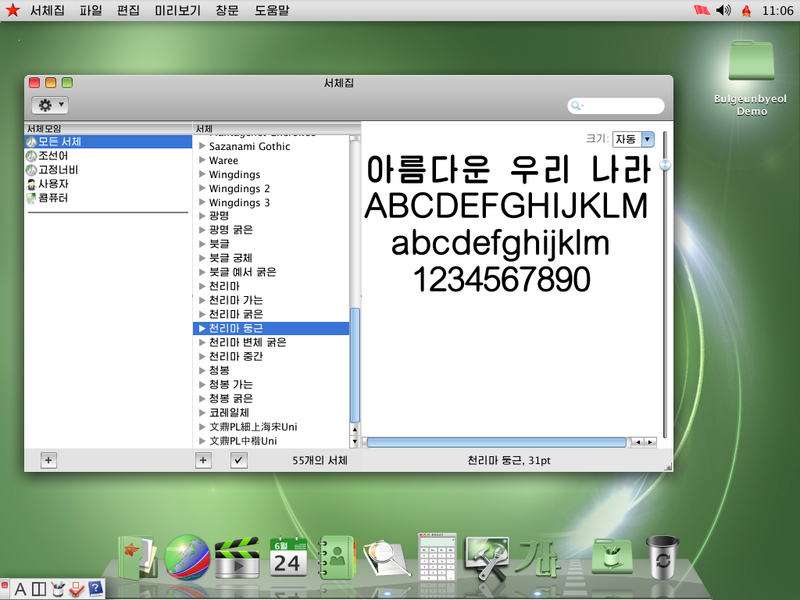
Task: Expand the 천리마 굵은 font family
Action: [x=202, y=314]
